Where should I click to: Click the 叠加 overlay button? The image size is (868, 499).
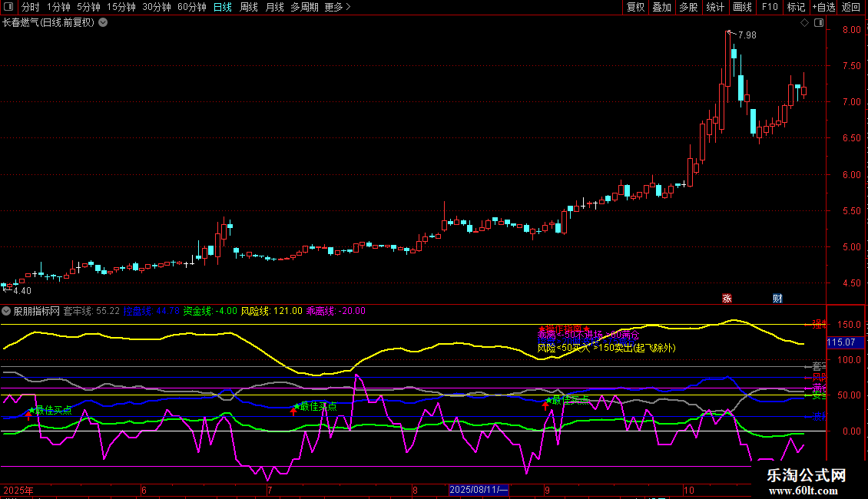click(x=661, y=7)
